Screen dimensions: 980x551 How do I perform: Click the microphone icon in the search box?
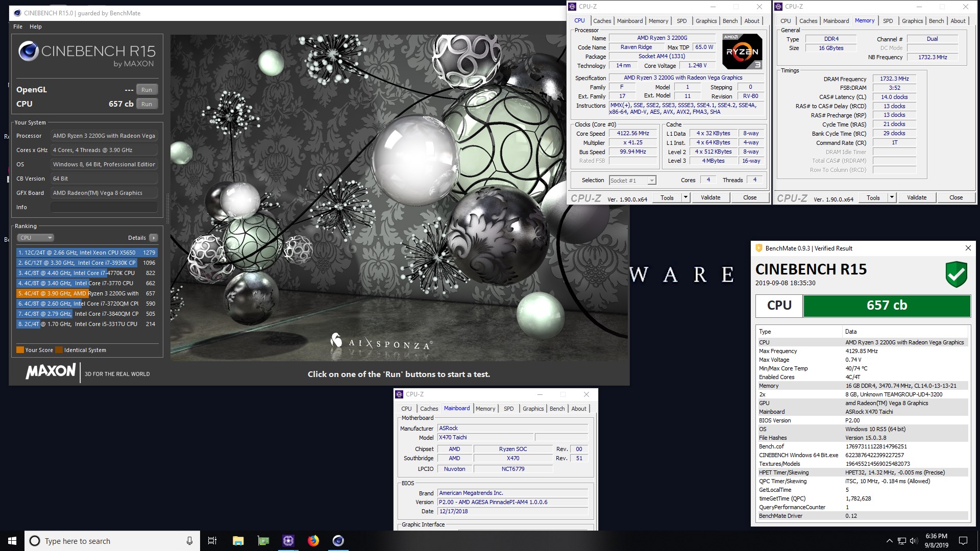[x=189, y=541]
